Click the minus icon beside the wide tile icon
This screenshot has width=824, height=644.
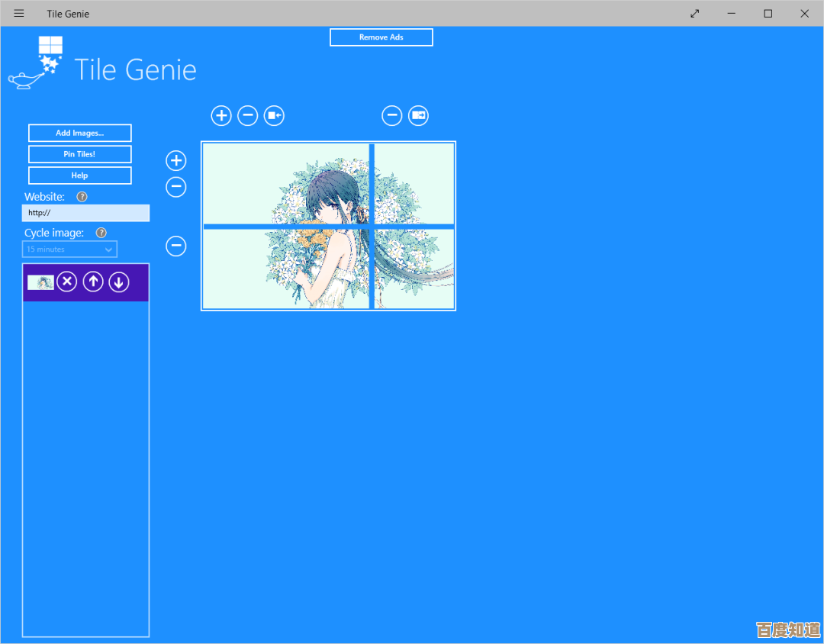(x=392, y=116)
